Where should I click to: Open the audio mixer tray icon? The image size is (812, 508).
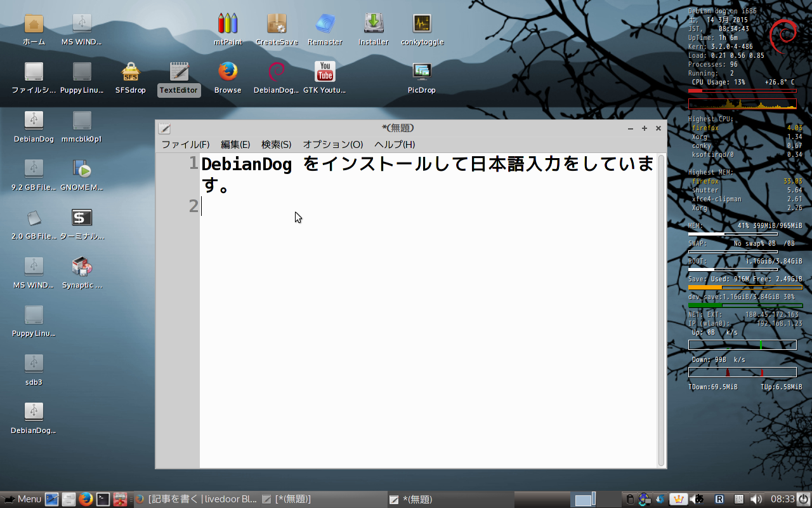[739, 499]
